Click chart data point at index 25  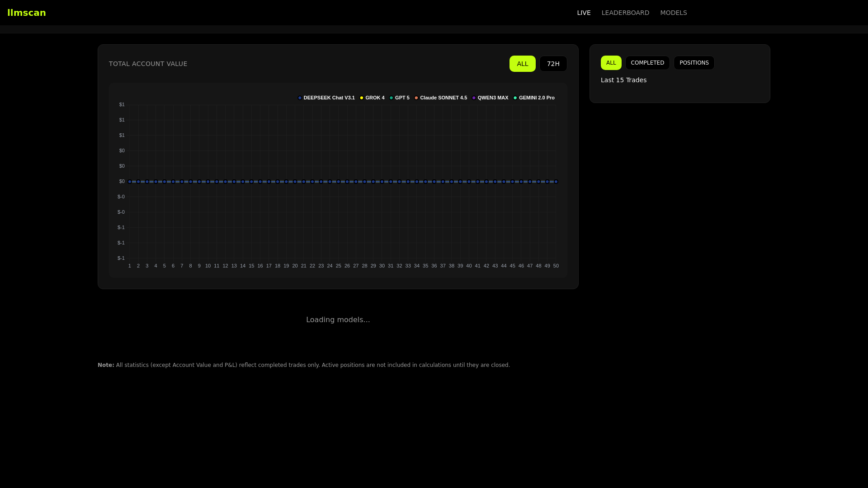pos(339,182)
